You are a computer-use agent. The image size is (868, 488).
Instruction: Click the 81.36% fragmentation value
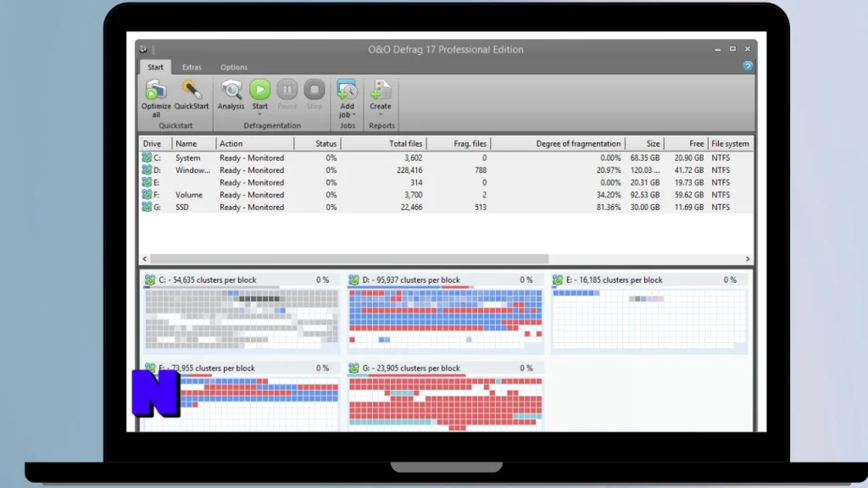point(609,207)
